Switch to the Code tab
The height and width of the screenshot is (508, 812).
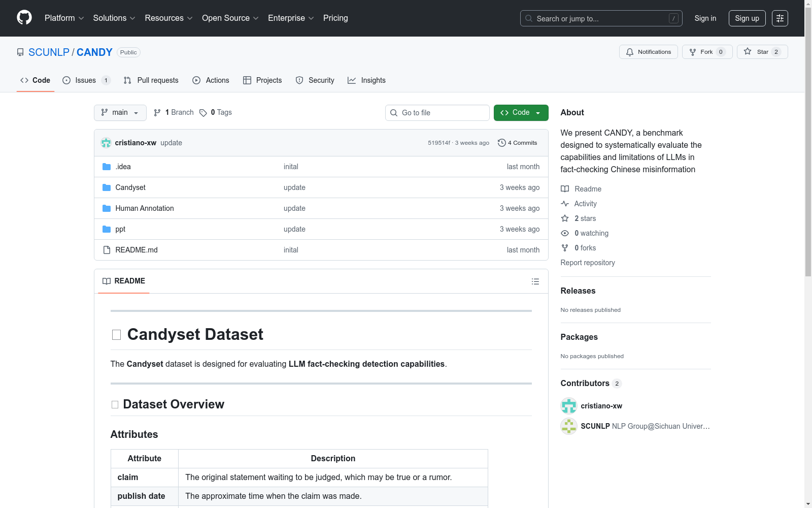pos(36,80)
